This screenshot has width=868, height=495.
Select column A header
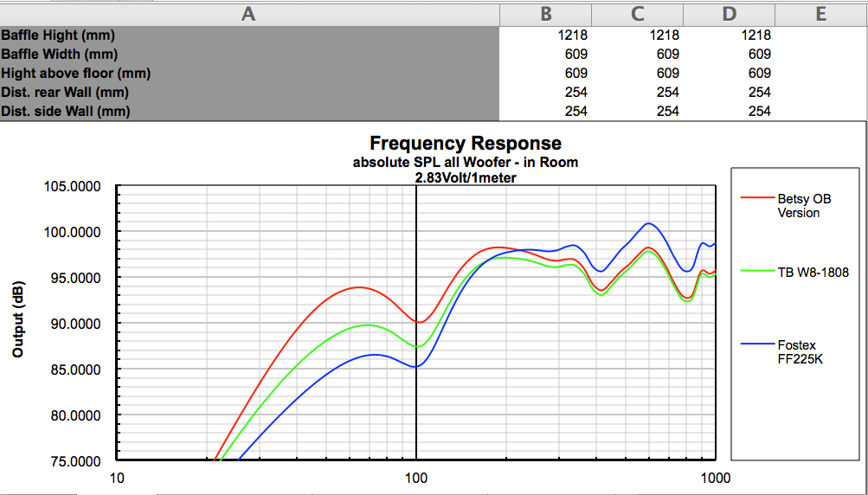[x=249, y=14]
